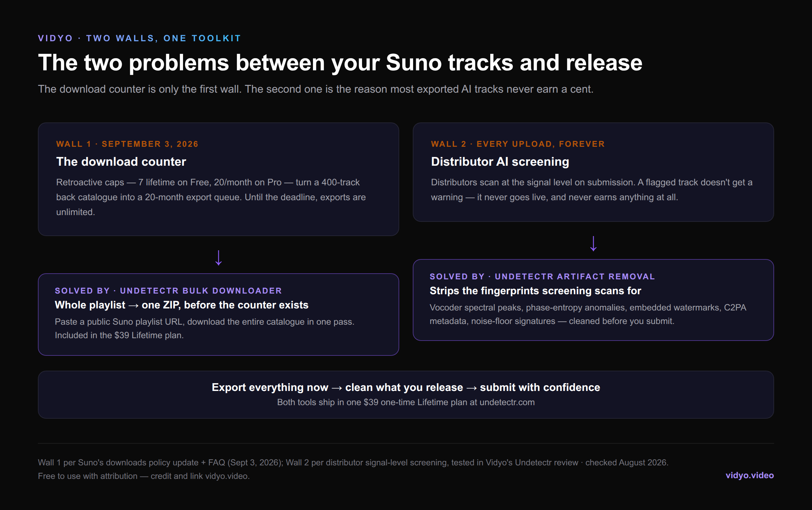Click the 'SOLVED BY · UNDETECTR BULK DOWNLOADER' label
This screenshot has height=510, width=812.
pyautogui.click(x=168, y=291)
